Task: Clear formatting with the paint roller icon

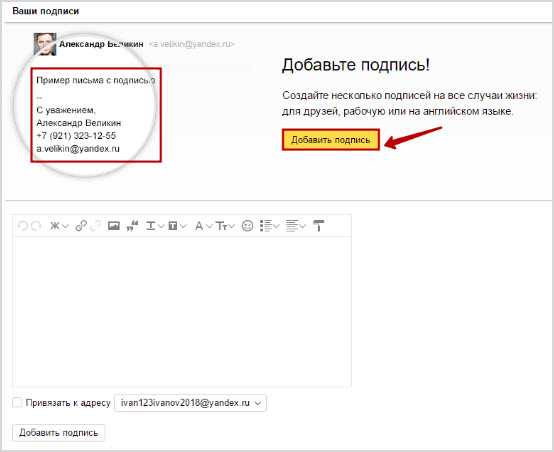Action: click(319, 225)
